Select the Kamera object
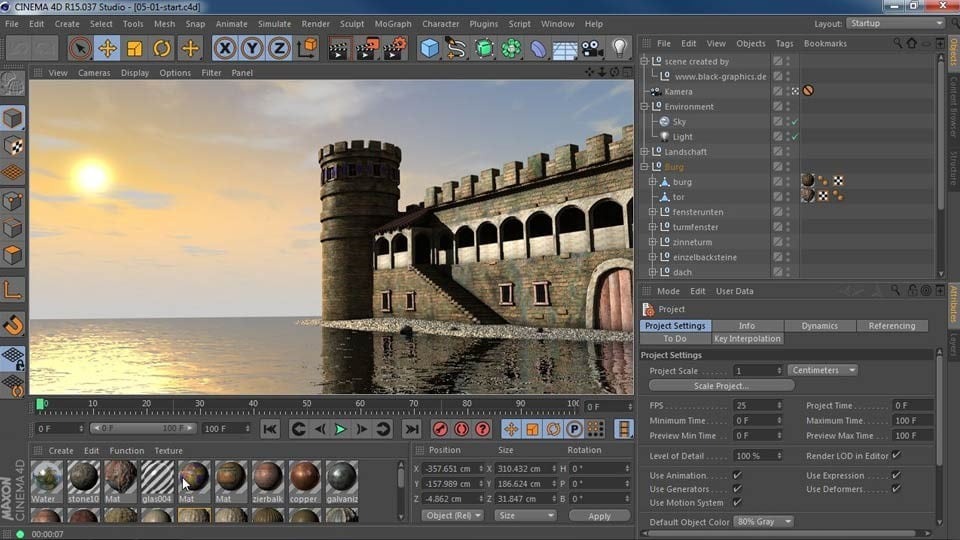The image size is (960, 540). (678, 91)
